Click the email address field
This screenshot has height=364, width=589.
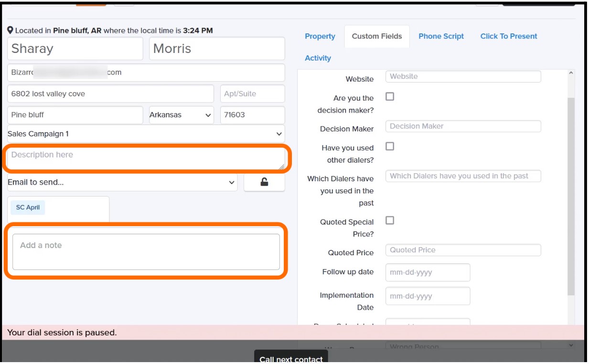(x=146, y=73)
